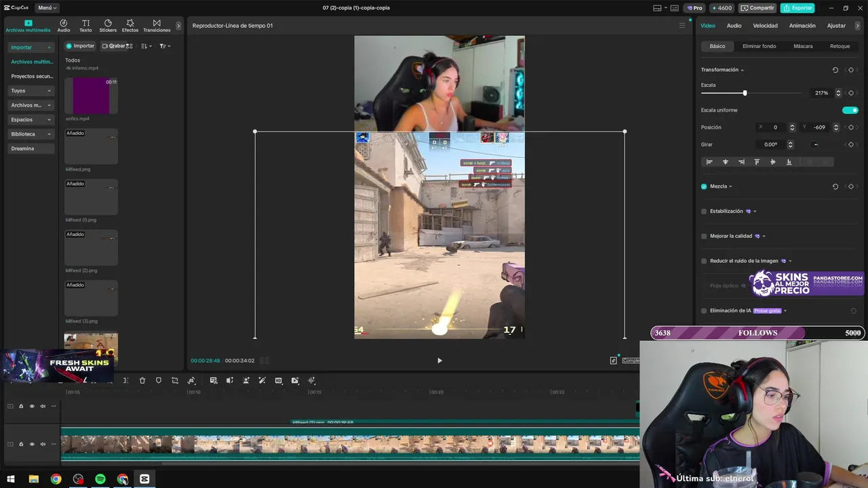
Task: Click the Compartir button
Action: click(x=757, y=8)
